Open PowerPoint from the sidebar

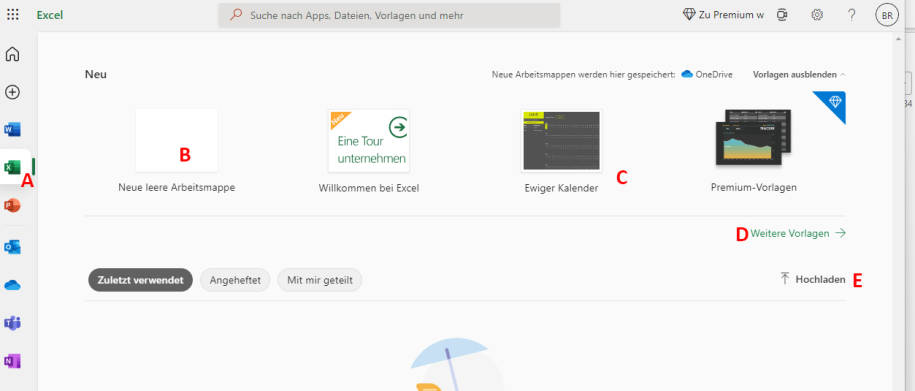12,205
